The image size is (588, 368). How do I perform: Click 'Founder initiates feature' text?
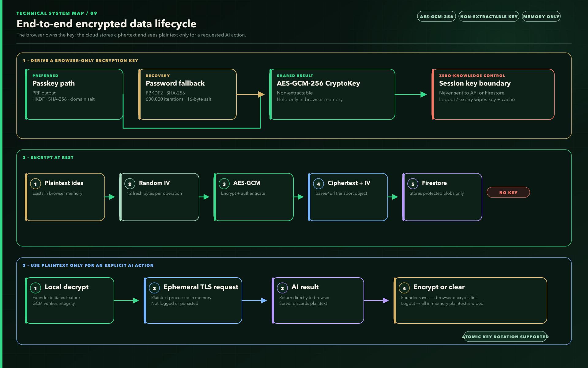point(56,297)
